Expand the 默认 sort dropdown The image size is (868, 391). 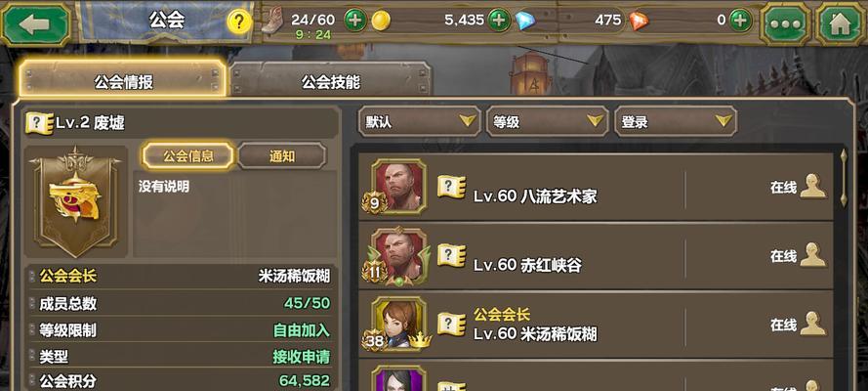pos(420,121)
